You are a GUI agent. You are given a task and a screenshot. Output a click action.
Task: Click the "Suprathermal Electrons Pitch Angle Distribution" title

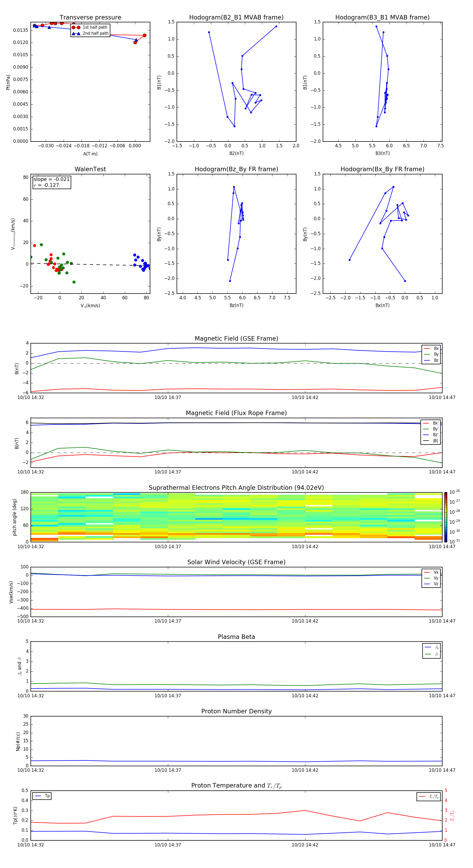pyautogui.click(x=236, y=488)
